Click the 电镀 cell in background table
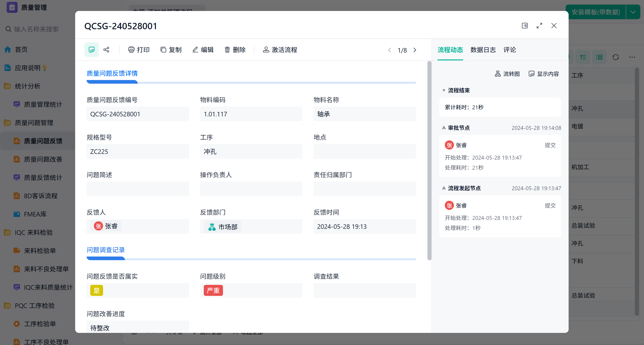This screenshot has width=644, height=345. pyautogui.click(x=577, y=126)
